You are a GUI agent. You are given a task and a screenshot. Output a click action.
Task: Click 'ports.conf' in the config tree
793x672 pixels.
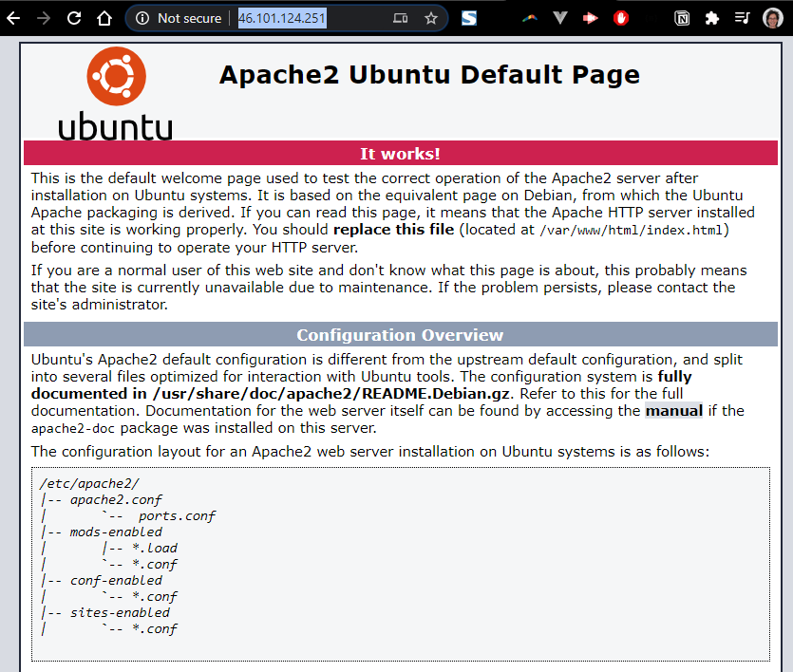[x=177, y=516]
